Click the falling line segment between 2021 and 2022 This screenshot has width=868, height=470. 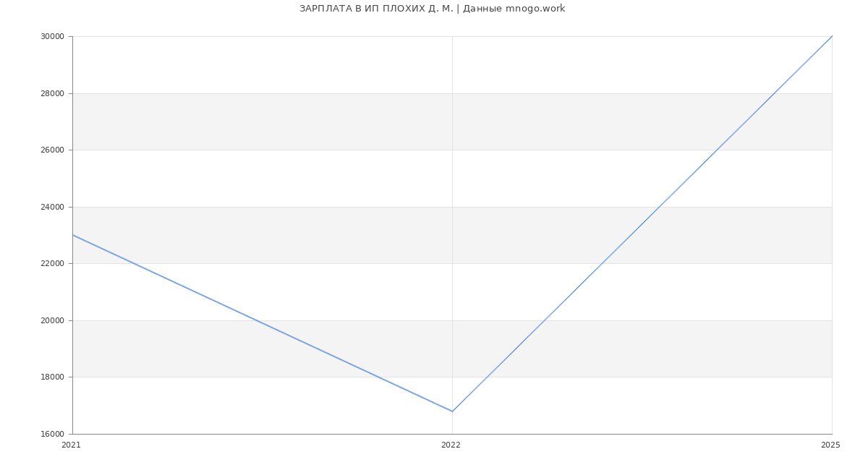[x=263, y=323]
